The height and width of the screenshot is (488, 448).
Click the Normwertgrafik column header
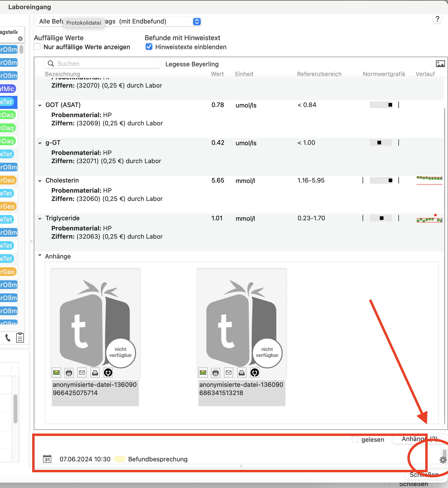point(384,74)
